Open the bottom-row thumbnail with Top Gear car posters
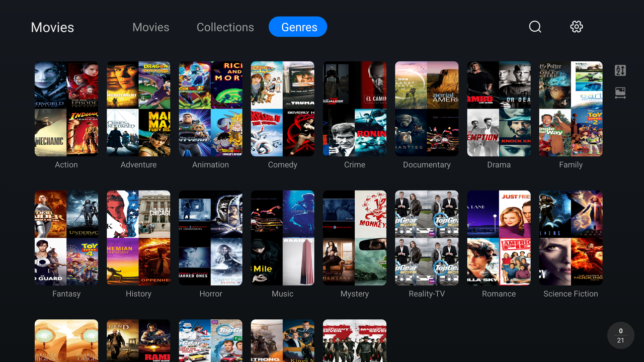Screen dimensions: 644x362 tap(210, 341)
